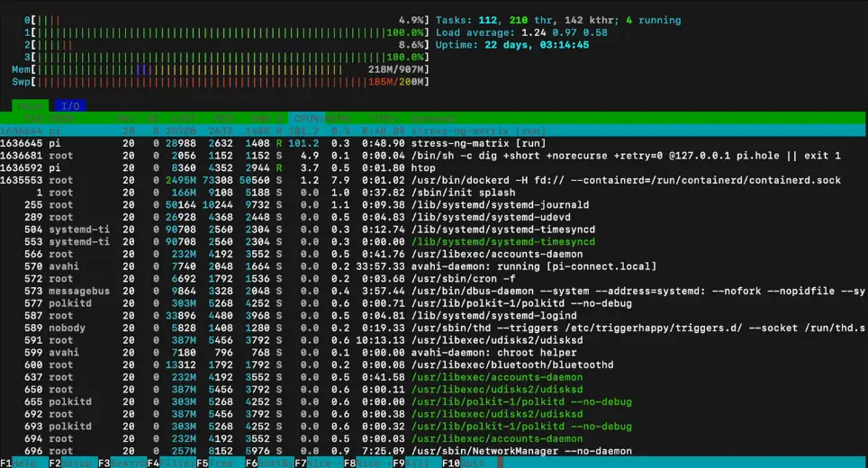Select the avahi-daemon chroot helper row
This screenshot has height=468, width=868.
(x=433, y=352)
